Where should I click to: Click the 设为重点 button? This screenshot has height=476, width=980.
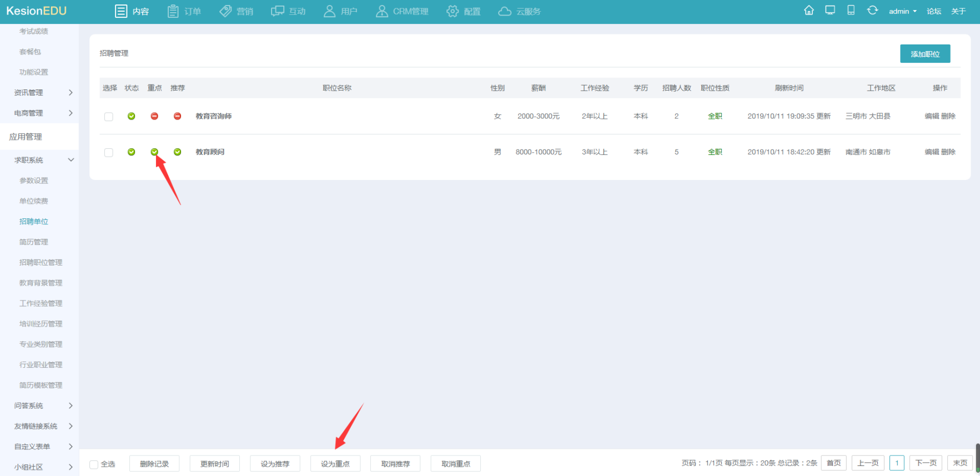click(335, 464)
